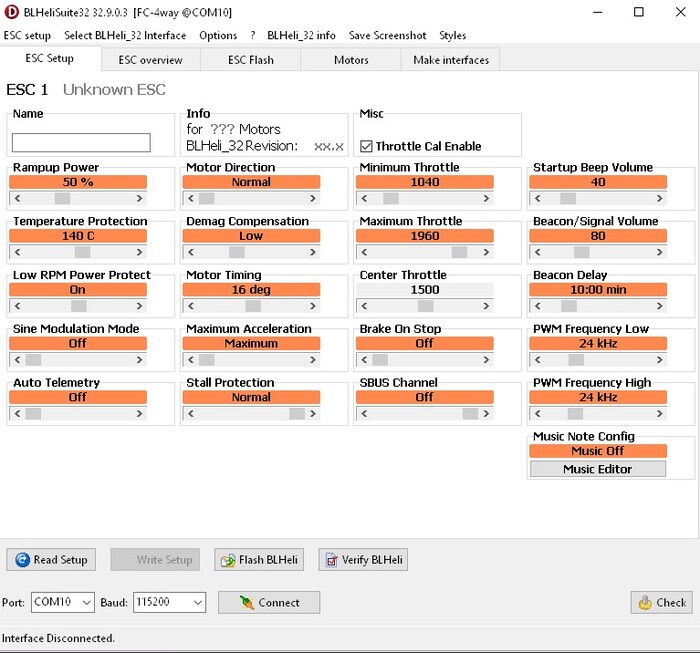
Task: Click the Minimum Throttle 1040 value
Action: point(425,182)
